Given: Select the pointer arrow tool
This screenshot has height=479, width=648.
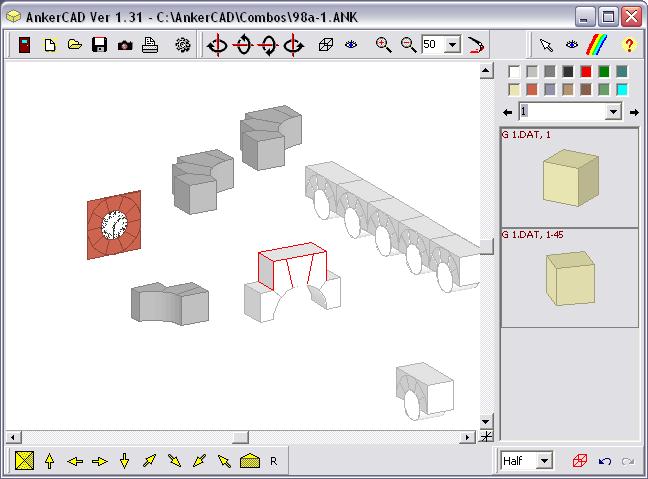Looking at the screenshot, I should point(546,45).
